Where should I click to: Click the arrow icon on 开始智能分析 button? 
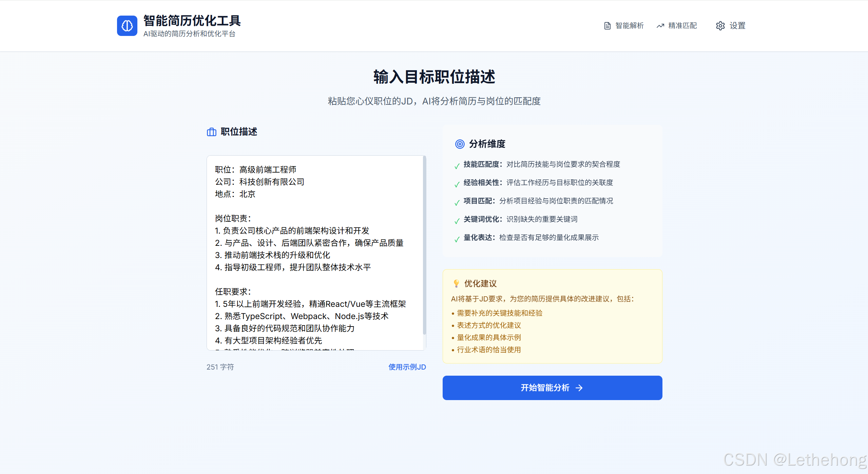(x=579, y=388)
